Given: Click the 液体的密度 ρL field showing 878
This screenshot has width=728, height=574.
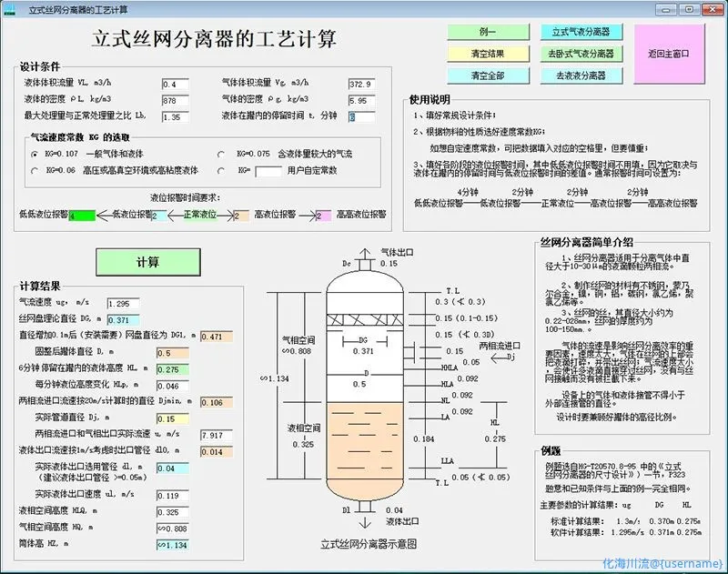Looking at the screenshot, I should tap(176, 101).
